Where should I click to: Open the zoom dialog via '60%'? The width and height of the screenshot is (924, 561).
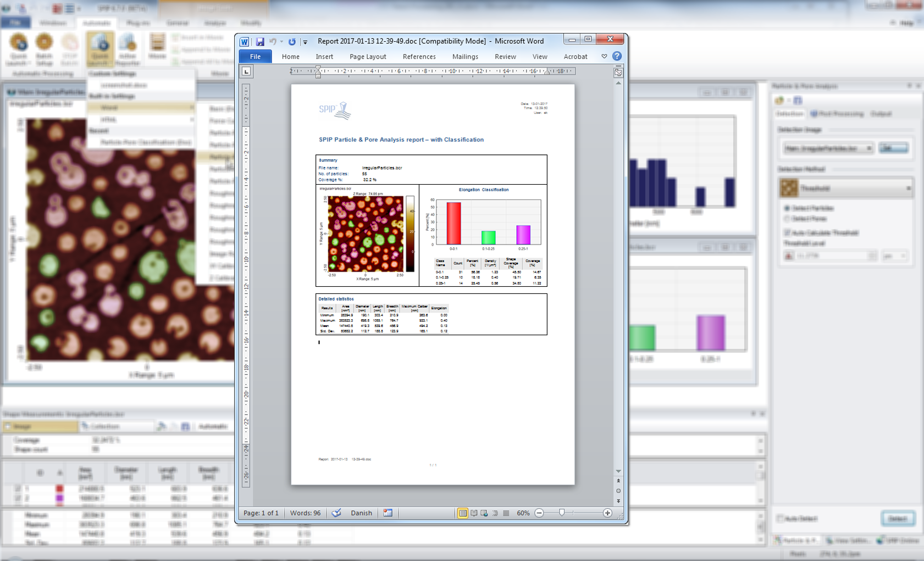523,513
